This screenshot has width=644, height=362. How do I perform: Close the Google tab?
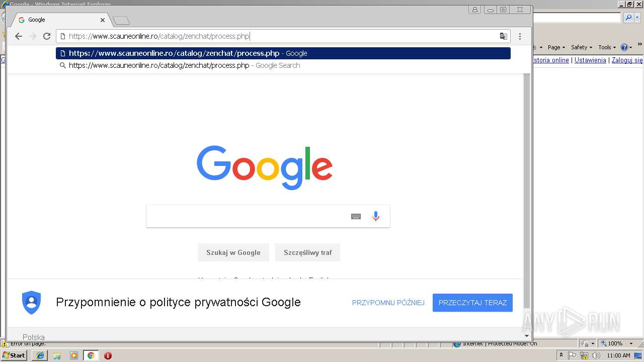pos(103,20)
